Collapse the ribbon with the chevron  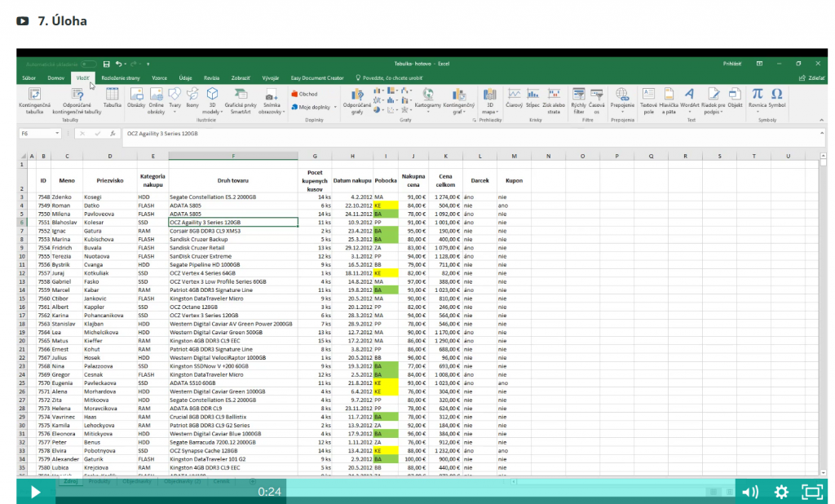[x=821, y=121]
